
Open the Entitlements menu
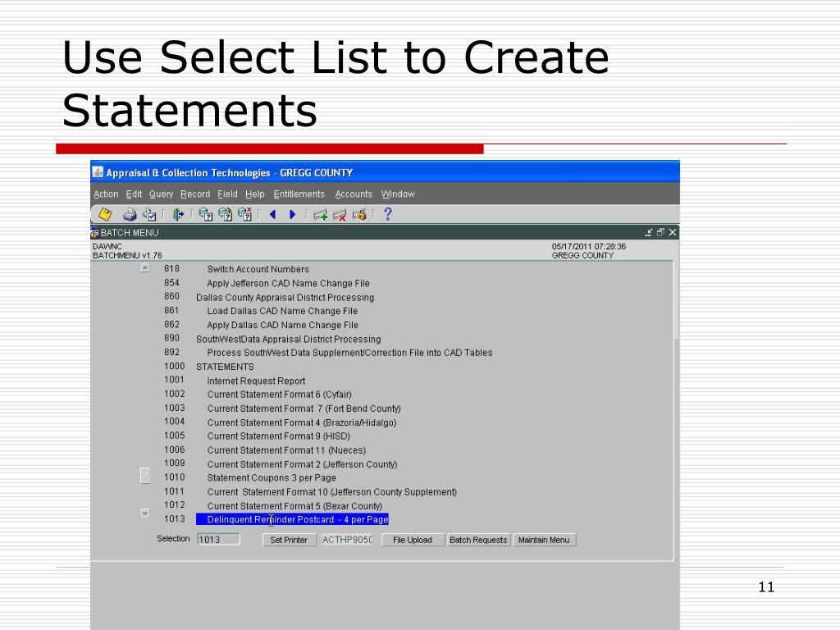299,194
